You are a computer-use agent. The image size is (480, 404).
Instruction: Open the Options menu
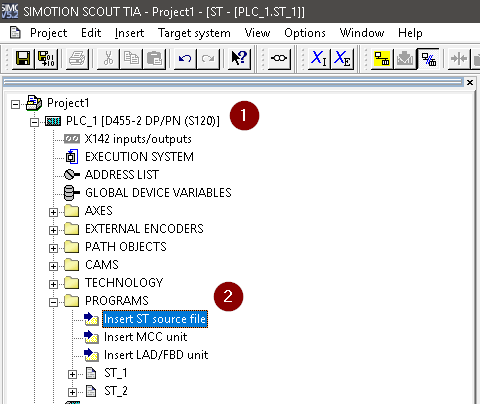(x=305, y=33)
